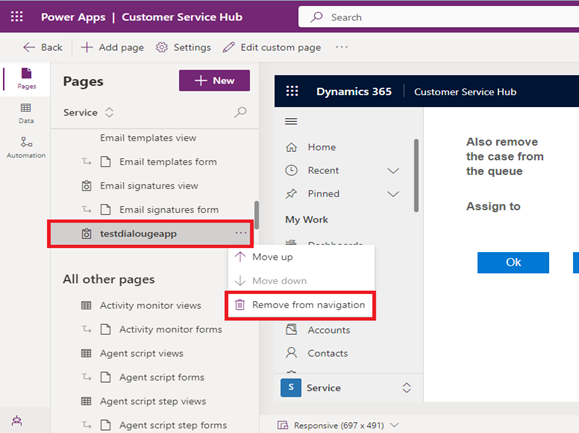
Task: Click the Activity monitor views table icon
Action: tap(86, 305)
